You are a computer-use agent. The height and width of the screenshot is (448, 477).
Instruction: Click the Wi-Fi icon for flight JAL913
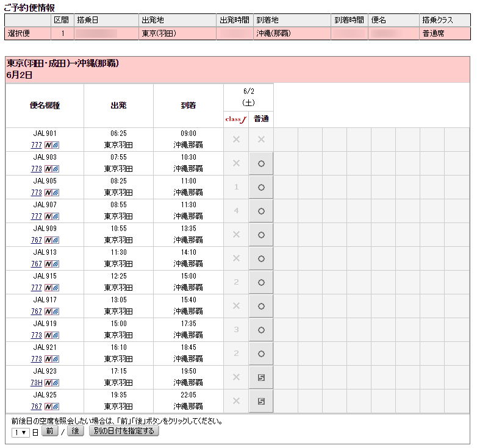tap(56, 264)
